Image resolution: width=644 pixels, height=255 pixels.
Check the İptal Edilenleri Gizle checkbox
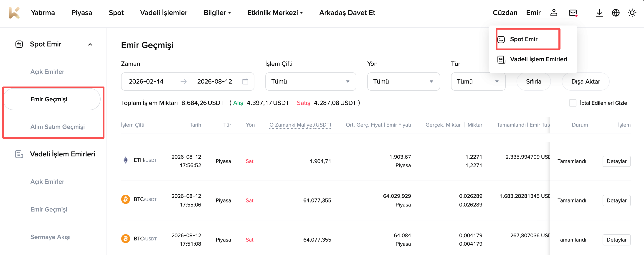(573, 103)
